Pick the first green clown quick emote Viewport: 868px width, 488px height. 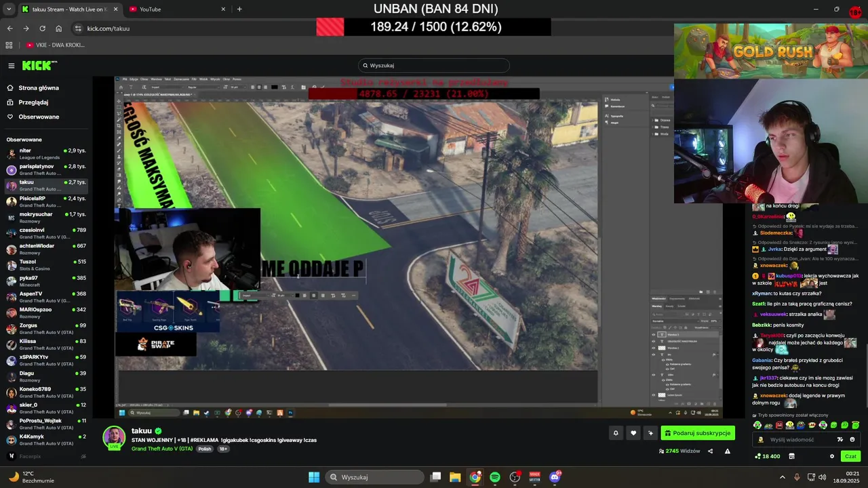click(x=757, y=425)
